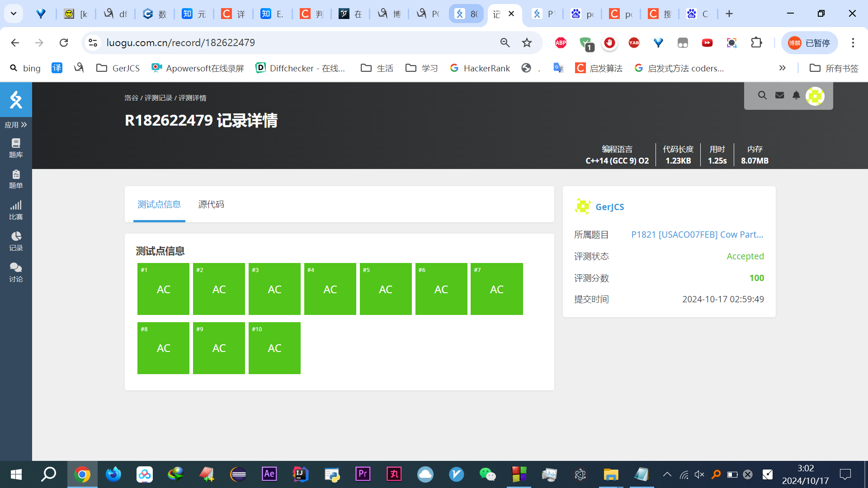Open the 题库 problem library sidebar icon
The width and height of the screenshot is (868, 488).
[x=16, y=148]
